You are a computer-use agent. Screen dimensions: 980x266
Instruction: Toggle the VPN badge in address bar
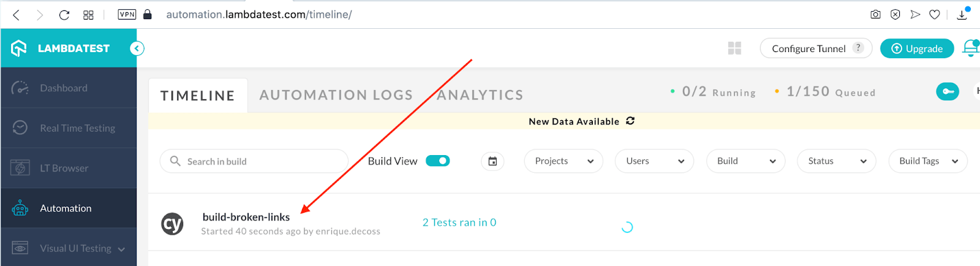[x=127, y=14]
